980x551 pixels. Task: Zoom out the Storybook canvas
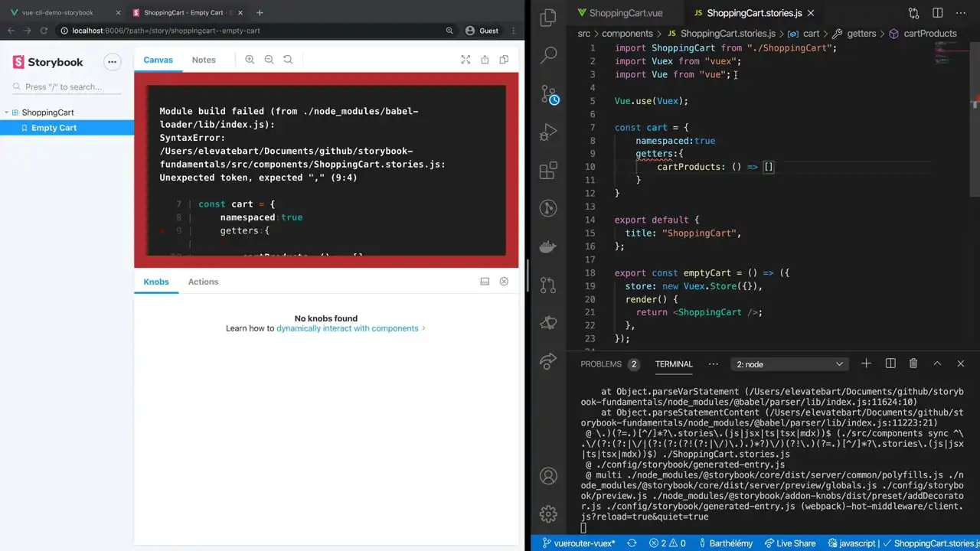tap(269, 60)
